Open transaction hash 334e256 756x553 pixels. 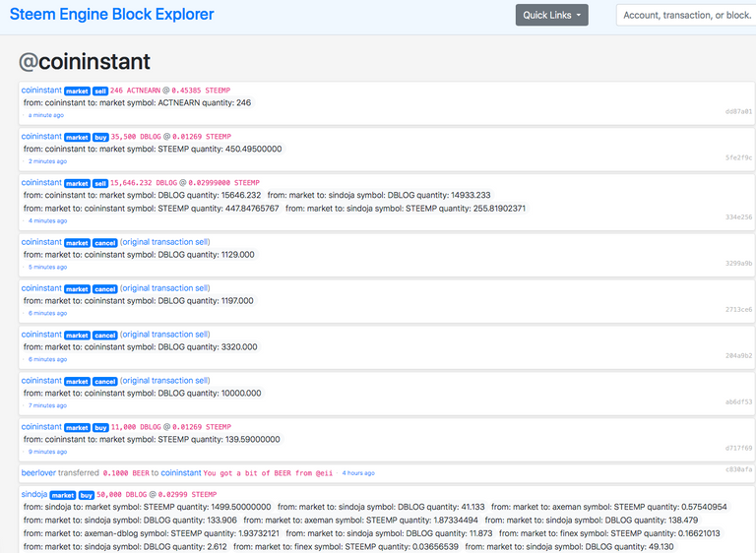[738, 217]
